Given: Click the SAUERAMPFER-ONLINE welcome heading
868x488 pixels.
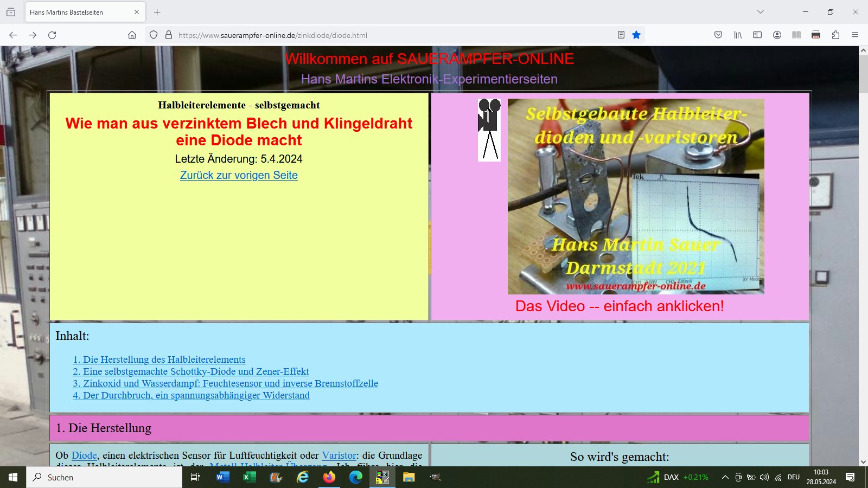Looking at the screenshot, I should [x=429, y=59].
